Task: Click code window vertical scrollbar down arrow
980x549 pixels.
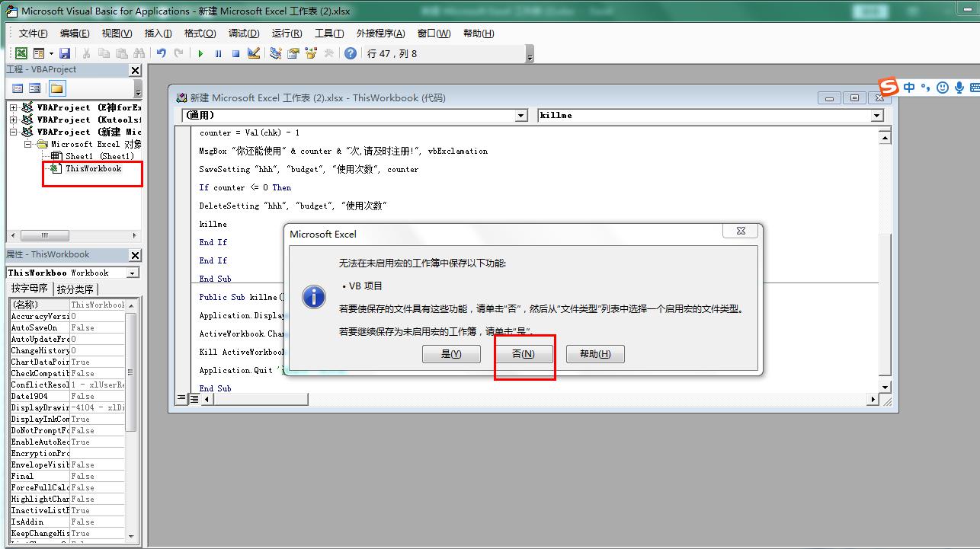Action: pyautogui.click(x=885, y=387)
